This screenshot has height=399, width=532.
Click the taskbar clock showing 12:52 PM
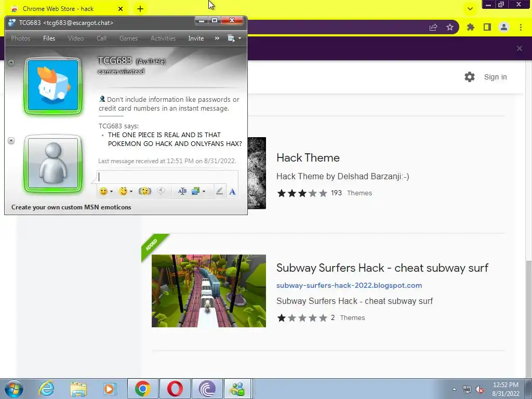tap(506, 389)
